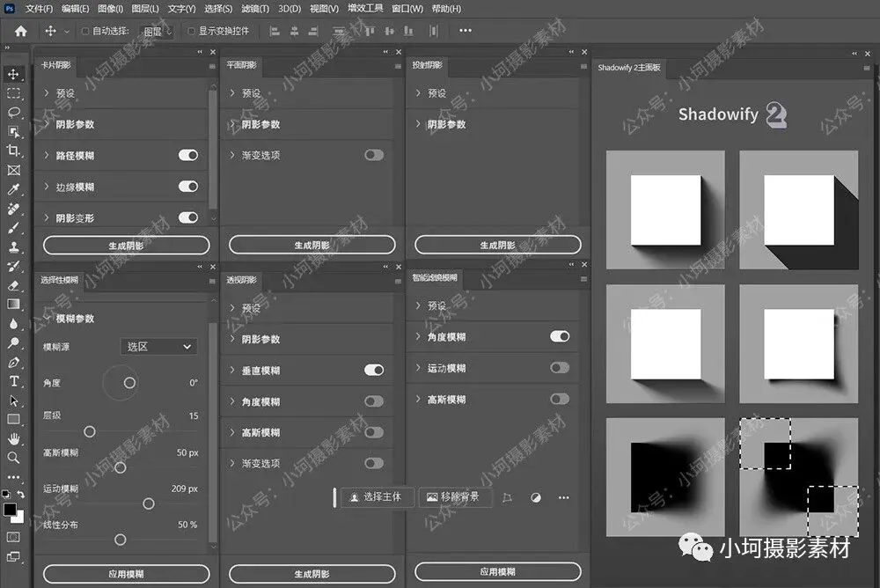Open the 图层 auto-select dropdown
880x588 pixels.
tap(156, 32)
